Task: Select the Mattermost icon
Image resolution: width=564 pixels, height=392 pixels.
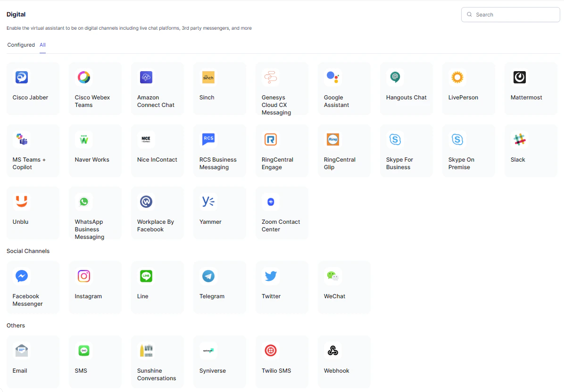Action: coord(519,77)
